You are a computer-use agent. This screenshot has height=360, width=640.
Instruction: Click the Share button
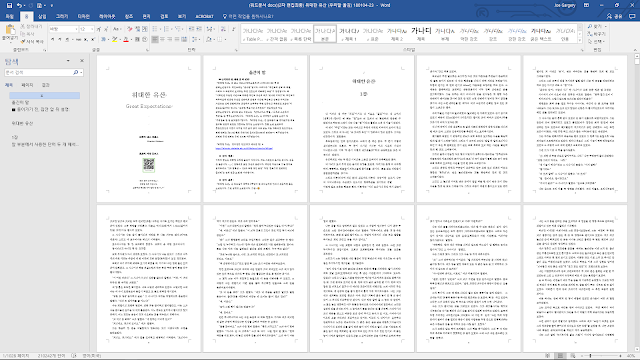click(x=614, y=16)
